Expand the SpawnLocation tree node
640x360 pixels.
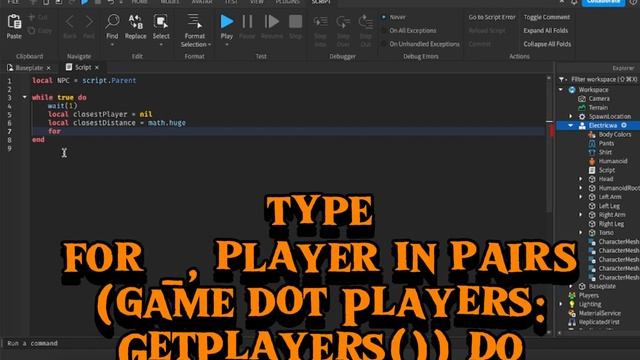click(x=571, y=116)
